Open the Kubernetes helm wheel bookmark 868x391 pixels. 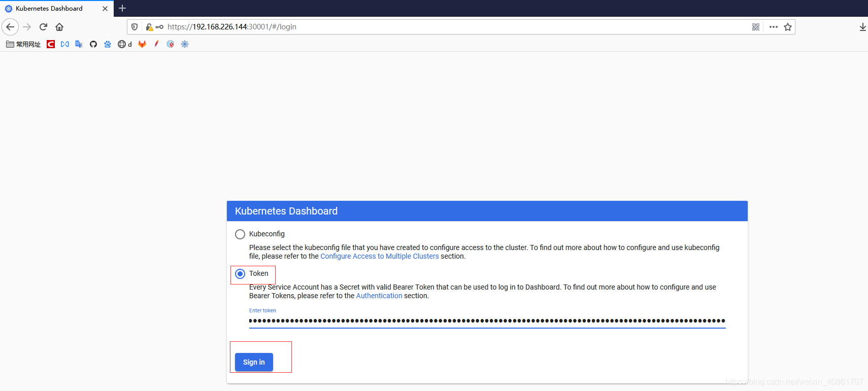coord(185,44)
